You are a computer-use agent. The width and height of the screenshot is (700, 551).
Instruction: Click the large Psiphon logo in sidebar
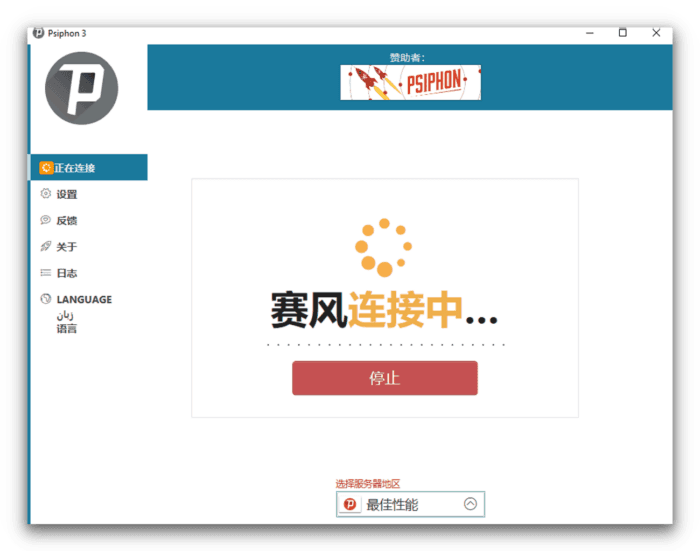82,88
